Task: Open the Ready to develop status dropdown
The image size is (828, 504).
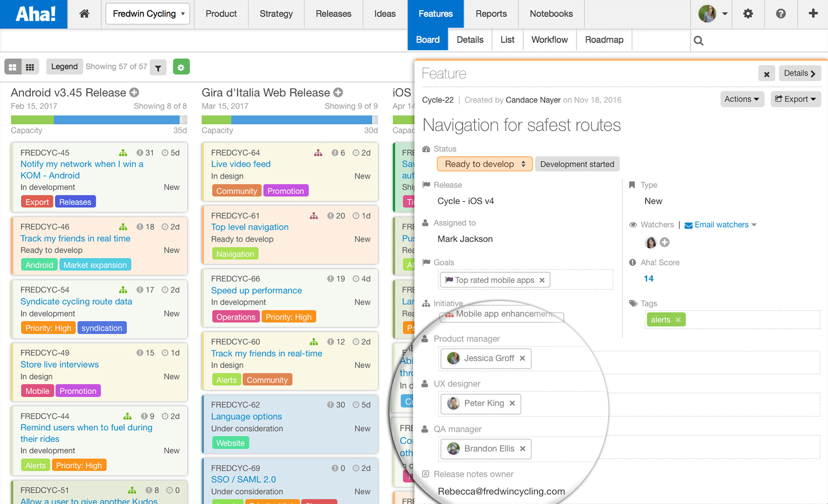Action: 484,164
